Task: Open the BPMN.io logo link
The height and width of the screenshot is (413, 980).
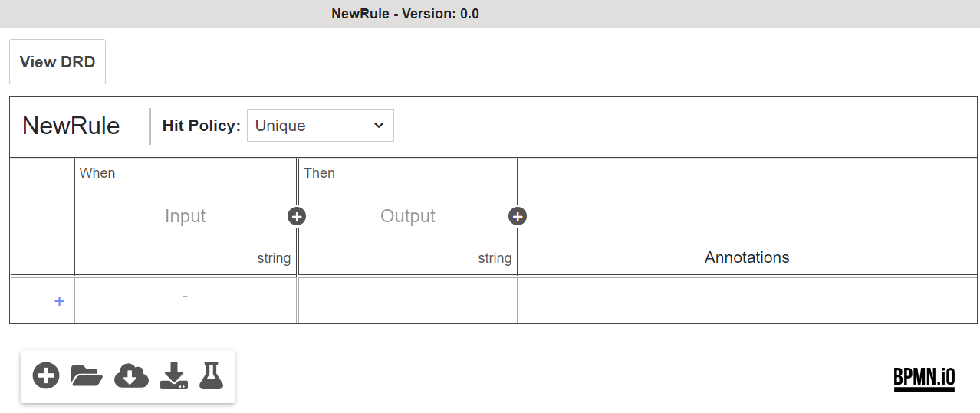Action: pyautogui.click(x=924, y=378)
